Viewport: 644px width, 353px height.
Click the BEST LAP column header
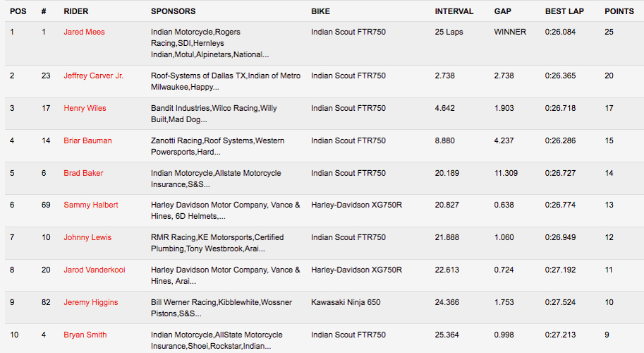point(566,12)
